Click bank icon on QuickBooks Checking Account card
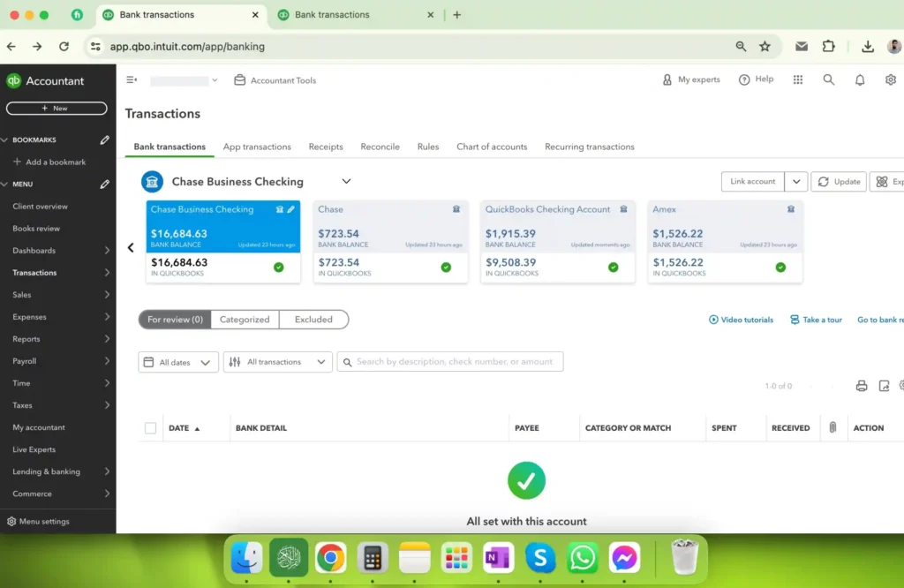Viewport: 904px width, 588px height. (623, 209)
